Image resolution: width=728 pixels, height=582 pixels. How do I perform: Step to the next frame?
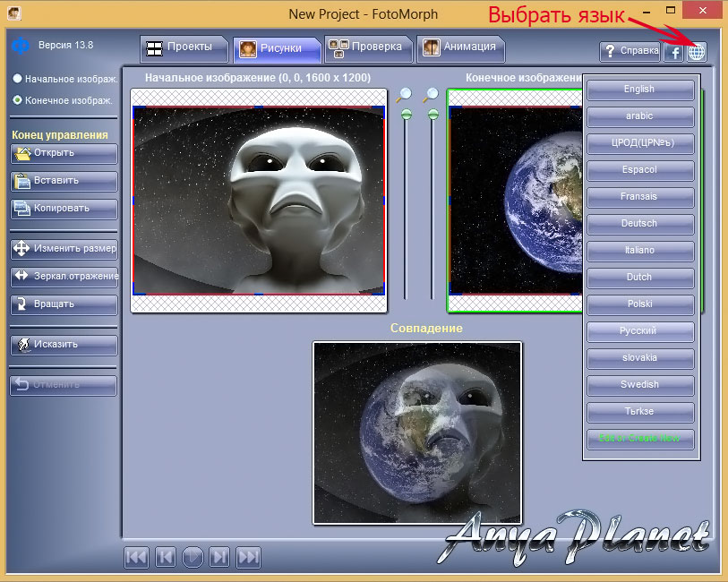[220, 557]
